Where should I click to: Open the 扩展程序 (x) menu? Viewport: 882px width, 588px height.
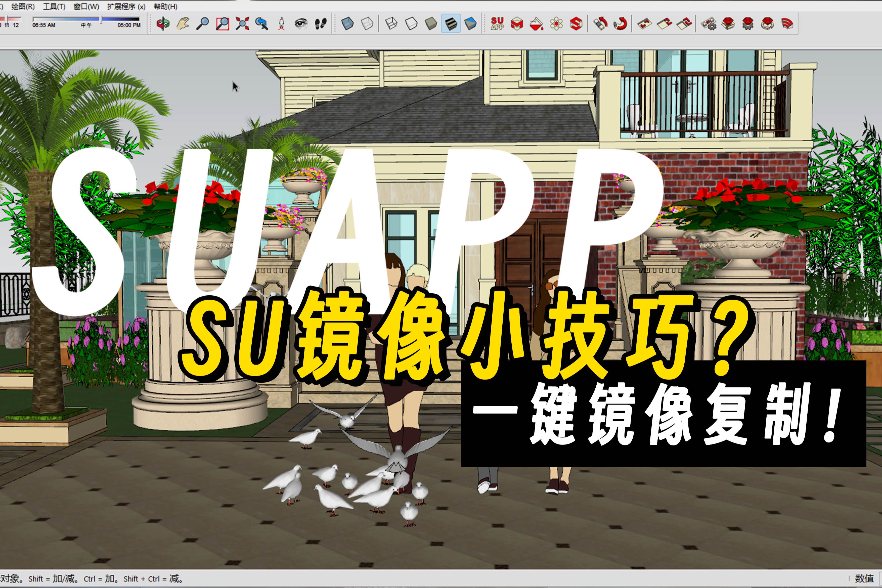point(126,6)
